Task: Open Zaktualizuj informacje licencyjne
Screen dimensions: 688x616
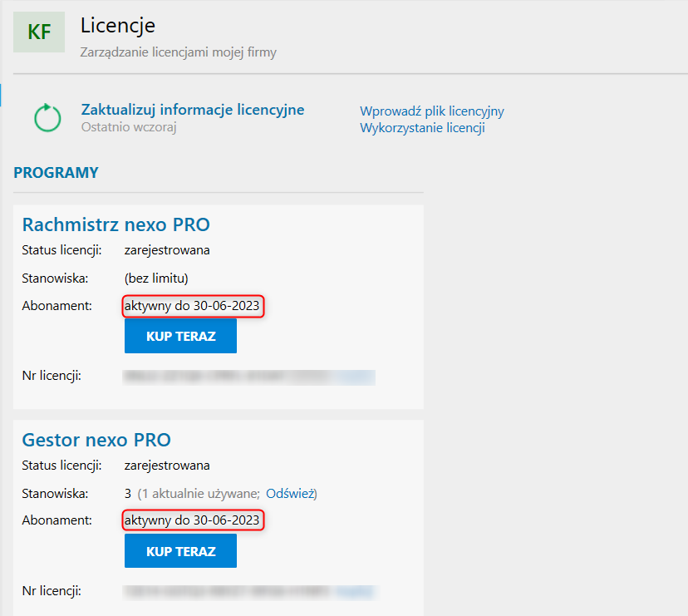Action: point(193,110)
